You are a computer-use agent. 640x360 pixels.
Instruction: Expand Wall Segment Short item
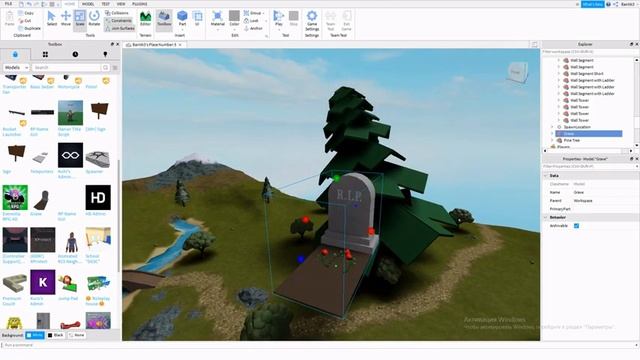pos(559,73)
